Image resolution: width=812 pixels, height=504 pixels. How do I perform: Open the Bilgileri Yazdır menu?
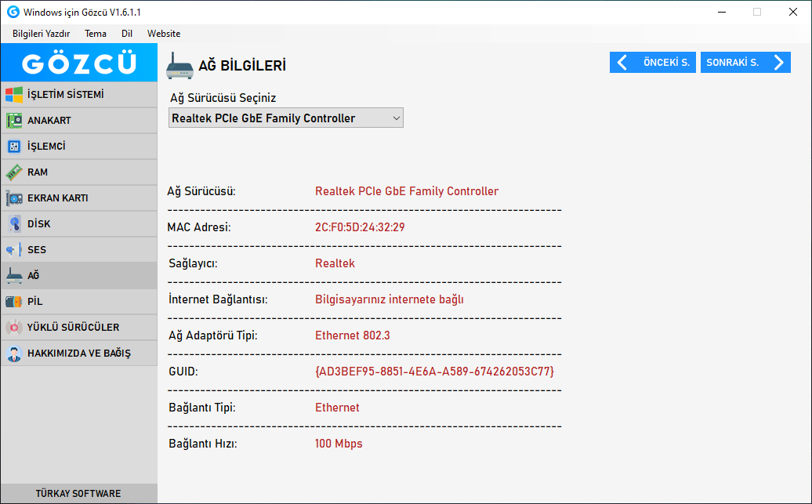(42, 34)
